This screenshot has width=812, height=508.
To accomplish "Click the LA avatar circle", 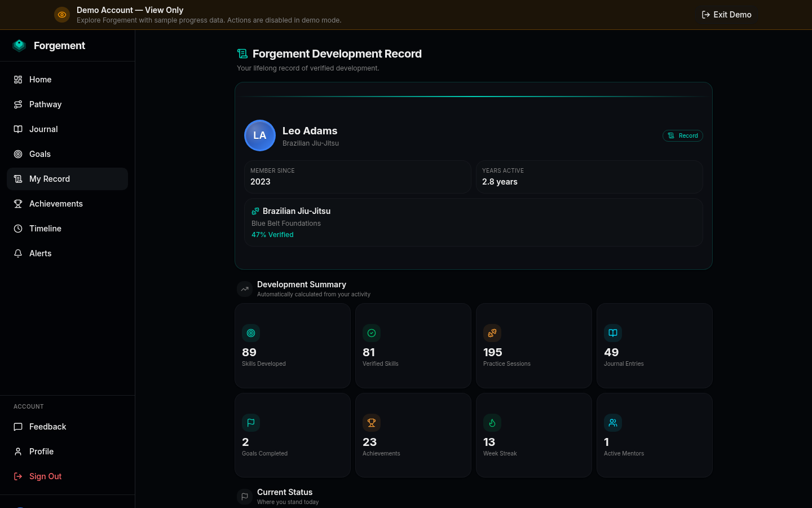I will (x=260, y=135).
